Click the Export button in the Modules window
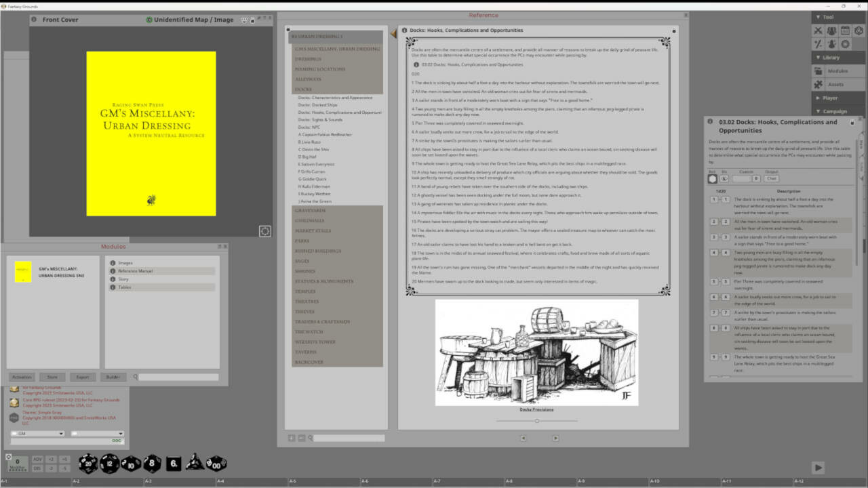Image resolution: width=868 pixels, height=488 pixels. [82, 376]
